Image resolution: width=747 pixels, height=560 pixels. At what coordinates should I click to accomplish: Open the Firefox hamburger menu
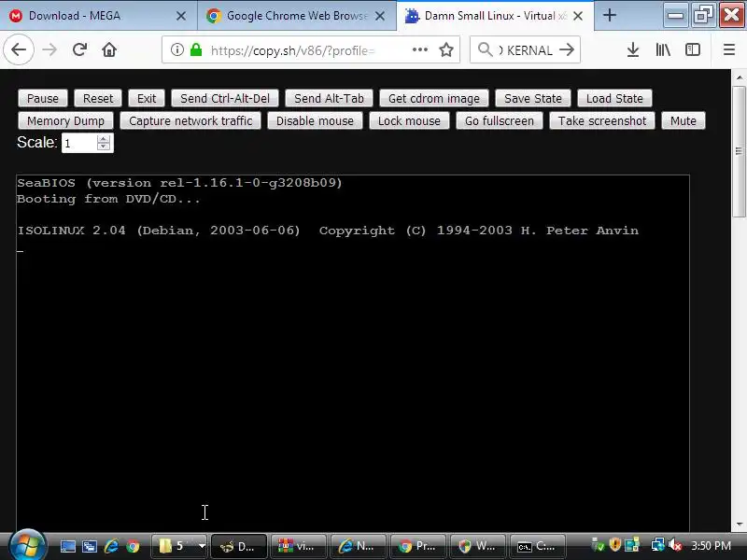tap(729, 49)
